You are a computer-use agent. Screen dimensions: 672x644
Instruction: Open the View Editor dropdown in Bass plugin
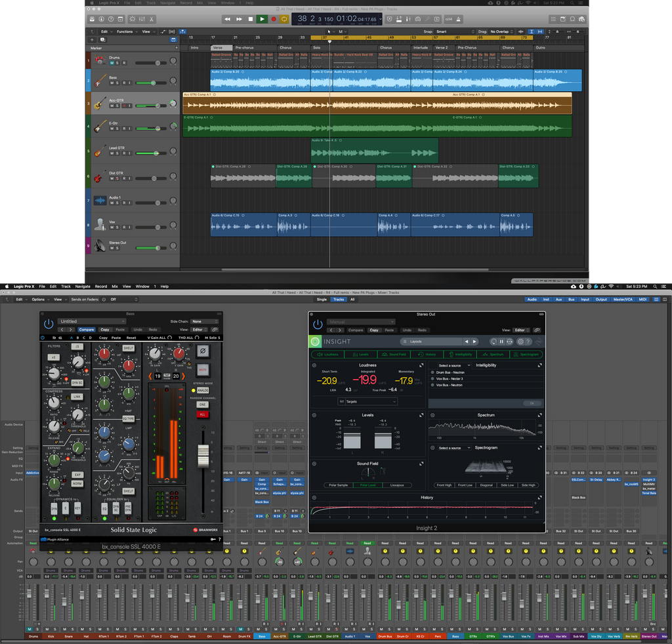point(199,330)
